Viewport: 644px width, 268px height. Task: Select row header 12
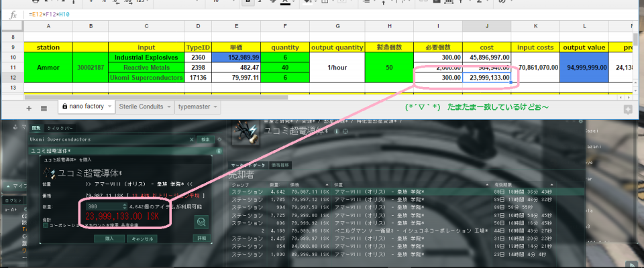click(x=12, y=77)
